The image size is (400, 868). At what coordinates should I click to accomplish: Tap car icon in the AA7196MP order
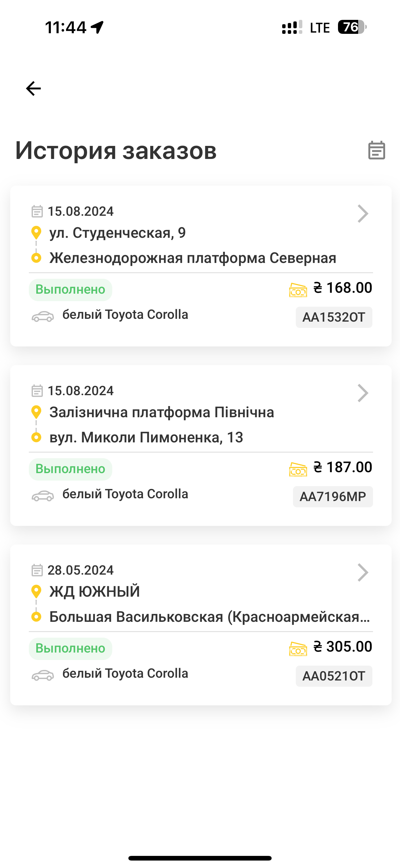[x=43, y=496]
